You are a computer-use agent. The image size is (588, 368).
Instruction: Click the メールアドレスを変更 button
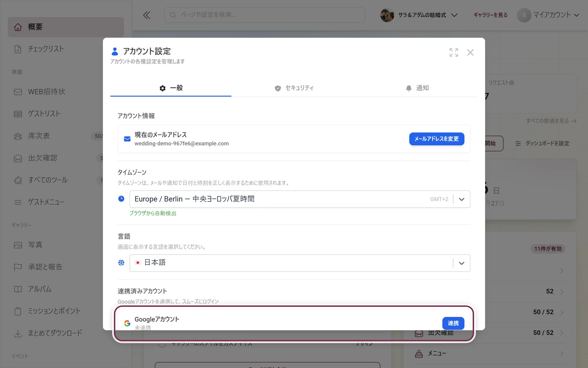[x=437, y=139]
